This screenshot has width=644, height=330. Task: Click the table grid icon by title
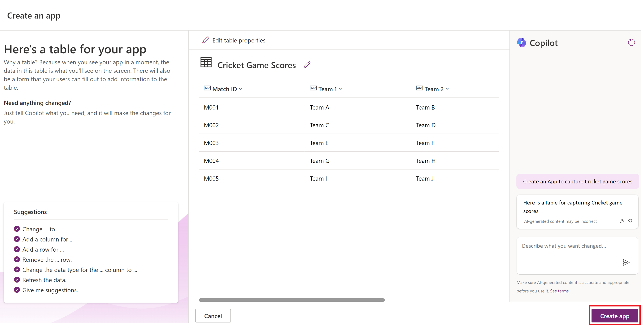tap(206, 63)
